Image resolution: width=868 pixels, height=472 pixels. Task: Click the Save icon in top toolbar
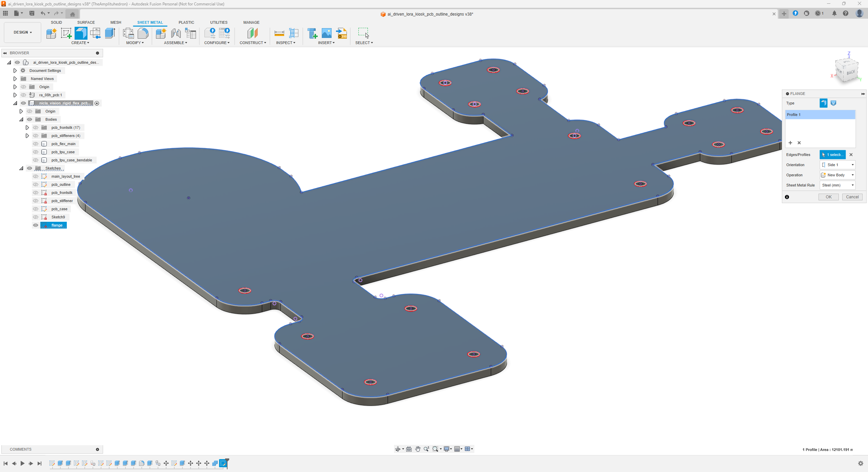click(x=32, y=13)
